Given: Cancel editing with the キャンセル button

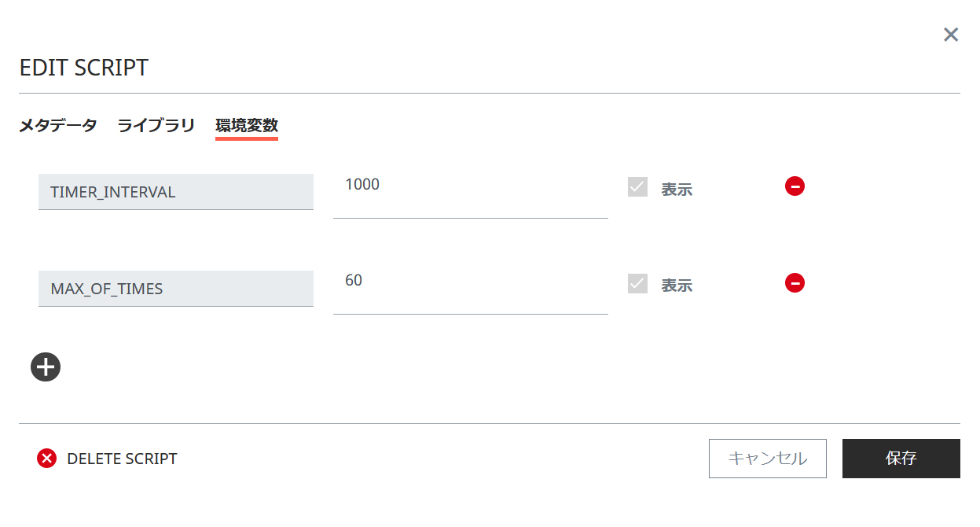Looking at the screenshot, I should [x=767, y=459].
